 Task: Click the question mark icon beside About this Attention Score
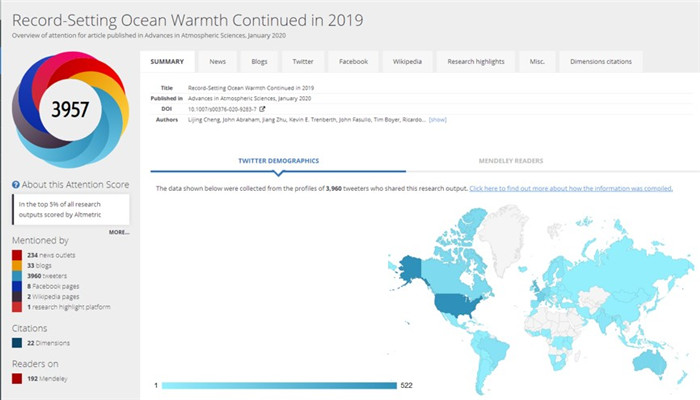16,184
